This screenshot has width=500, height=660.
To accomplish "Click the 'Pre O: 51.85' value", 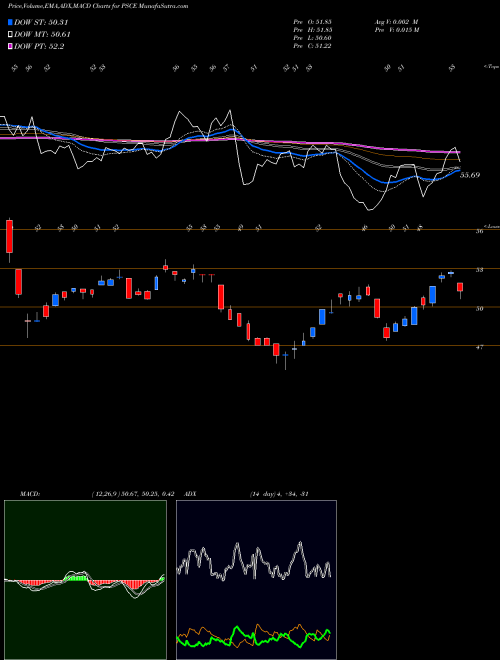I will tap(313, 21).
